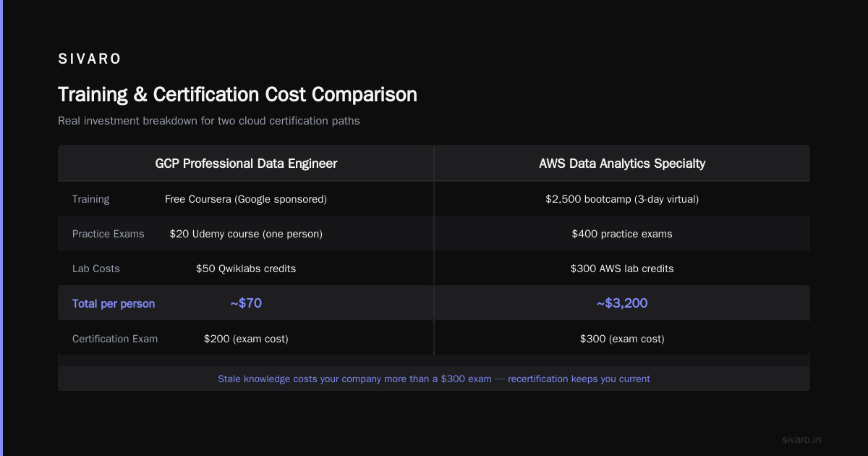Select the Lab Costs row label
Image resolution: width=868 pixels, height=456 pixels.
[96, 269]
